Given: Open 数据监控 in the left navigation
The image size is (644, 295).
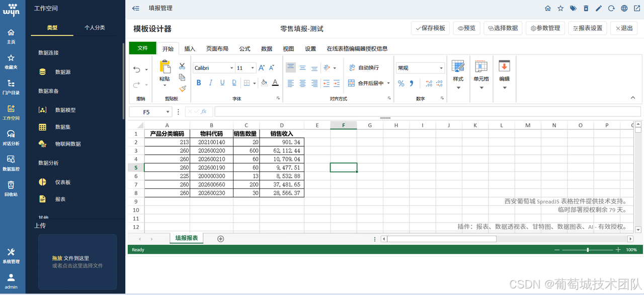Looking at the screenshot, I should tap(11, 163).
